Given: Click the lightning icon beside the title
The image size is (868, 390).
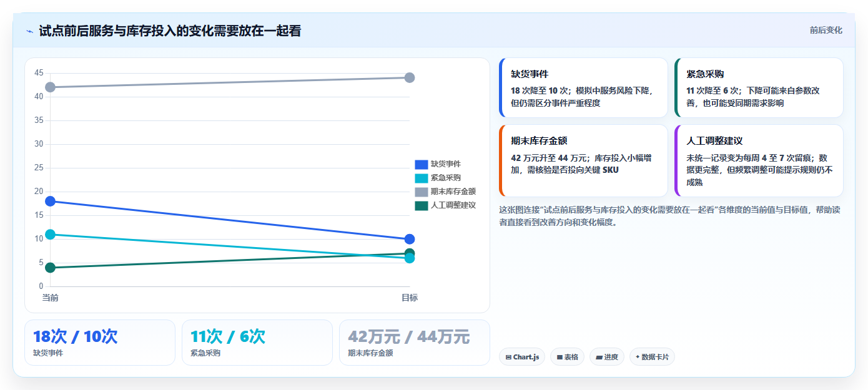Looking at the screenshot, I should click(x=29, y=31).
